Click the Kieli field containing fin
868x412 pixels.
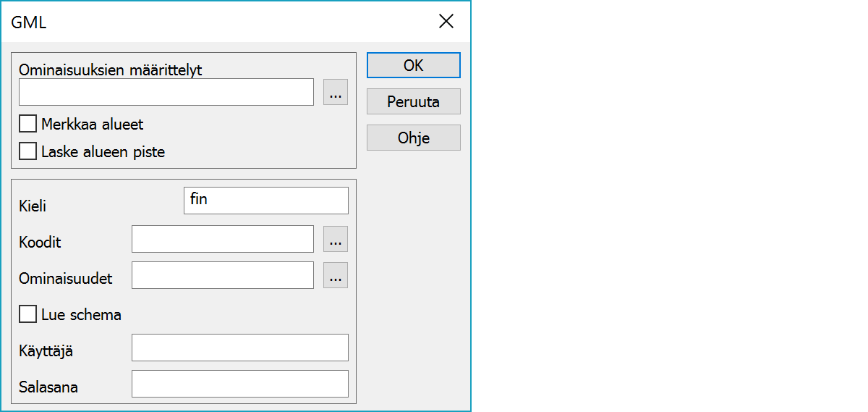coord(266,201)
